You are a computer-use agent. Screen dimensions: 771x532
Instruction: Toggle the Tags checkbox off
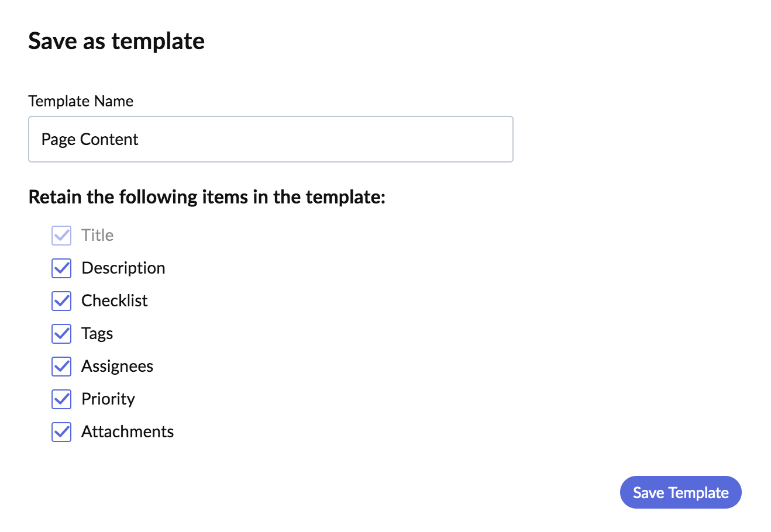click(x=61, y=334)
